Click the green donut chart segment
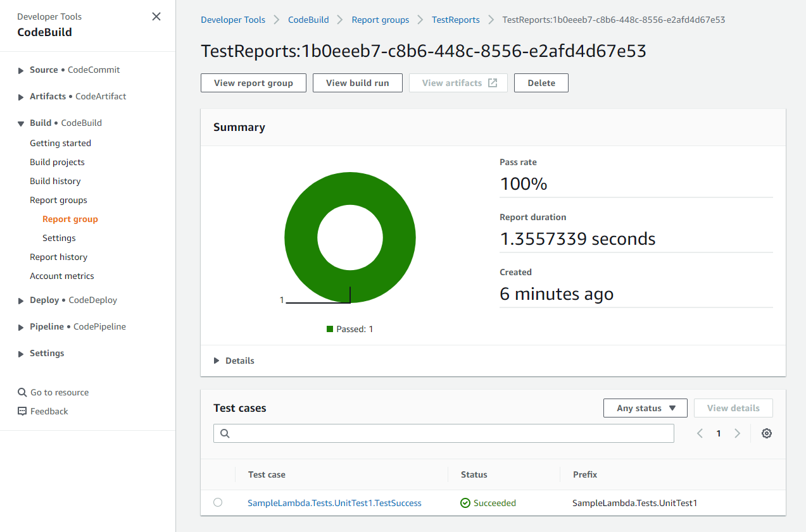The image size is (806, 532). point(349,190)
